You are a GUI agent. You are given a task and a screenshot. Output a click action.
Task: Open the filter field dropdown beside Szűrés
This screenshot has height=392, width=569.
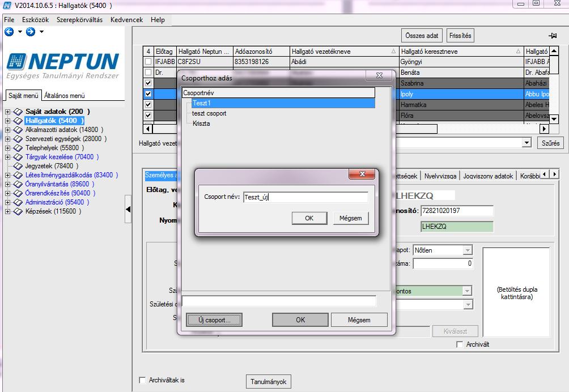(527, 143)
